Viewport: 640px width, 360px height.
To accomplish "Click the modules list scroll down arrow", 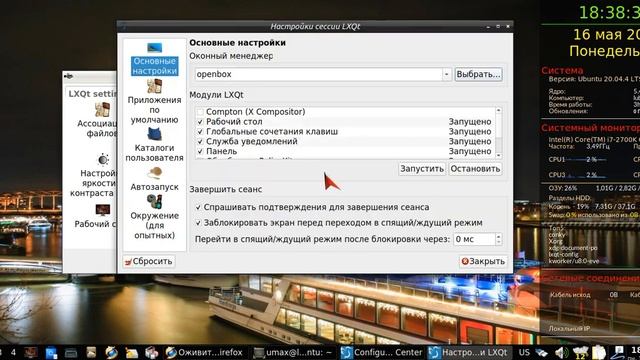I will point(498,156).
